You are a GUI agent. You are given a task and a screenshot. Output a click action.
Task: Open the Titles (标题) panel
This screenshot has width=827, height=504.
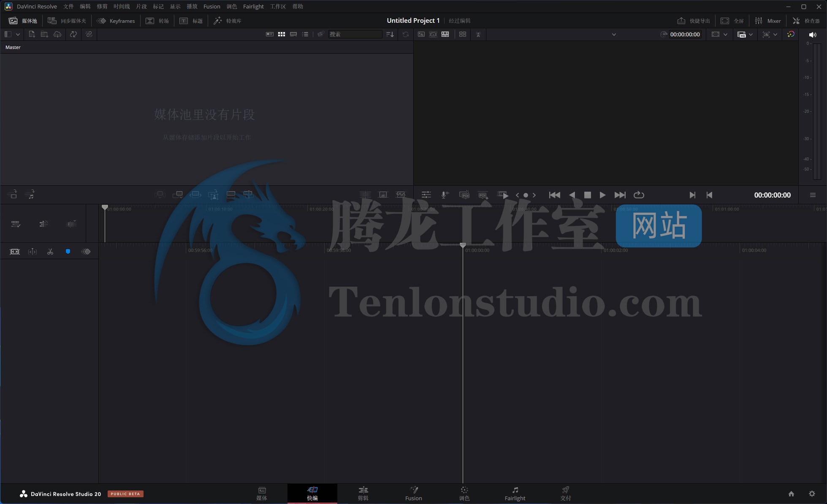point(191,21)
